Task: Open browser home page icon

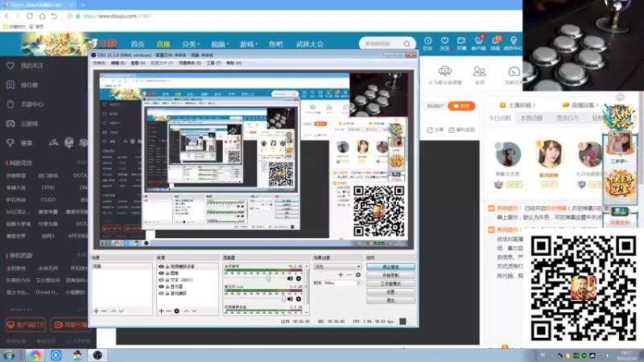Action: coord(43,16)
